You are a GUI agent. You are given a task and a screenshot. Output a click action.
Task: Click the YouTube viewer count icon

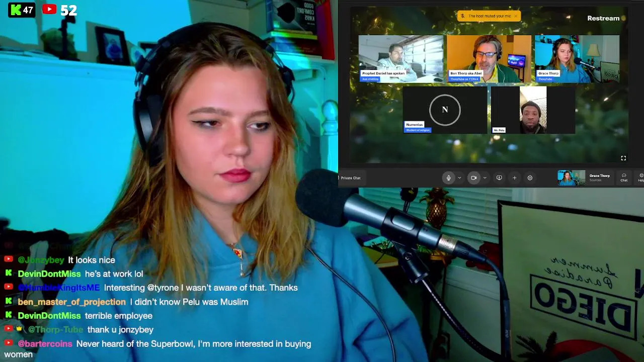[49, 9]
